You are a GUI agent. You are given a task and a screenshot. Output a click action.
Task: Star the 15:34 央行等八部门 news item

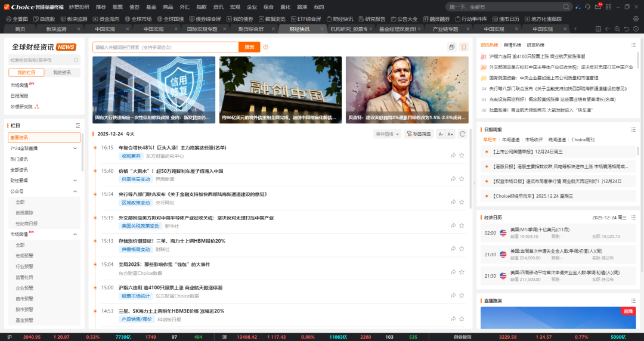coord(462,201)
